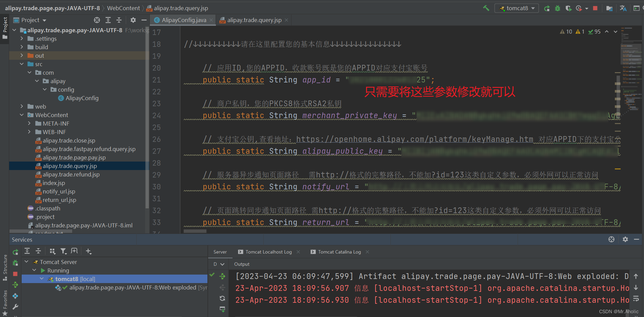
Task: Click the red Stop button in the top toolbar
Action: 595,8
